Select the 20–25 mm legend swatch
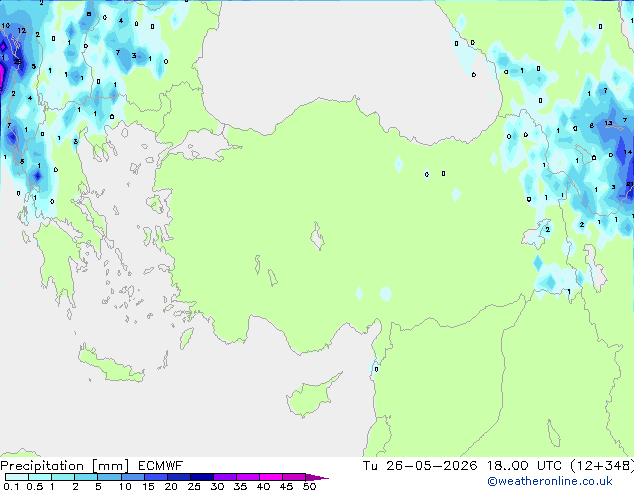Image resolution: width=634 pixels, height=490 pixels. coord(178,477)
